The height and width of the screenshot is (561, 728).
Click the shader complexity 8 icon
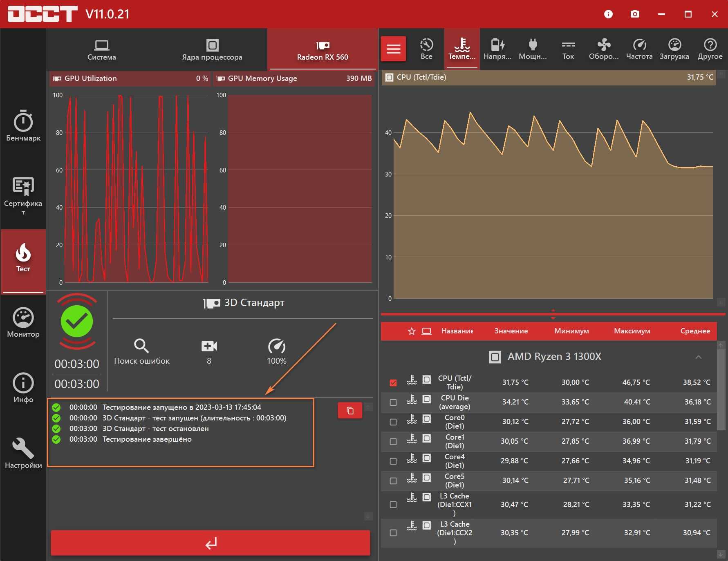209,346
